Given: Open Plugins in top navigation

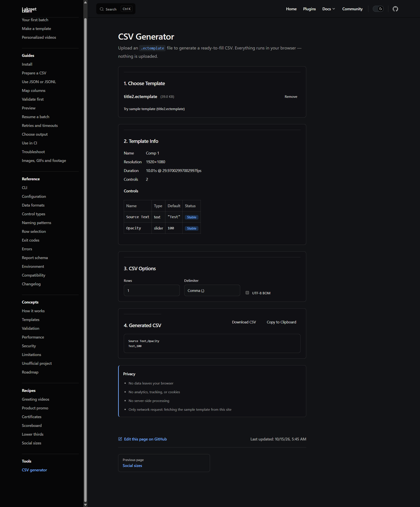Looking at the screenshot, I should tap(309, 9).
